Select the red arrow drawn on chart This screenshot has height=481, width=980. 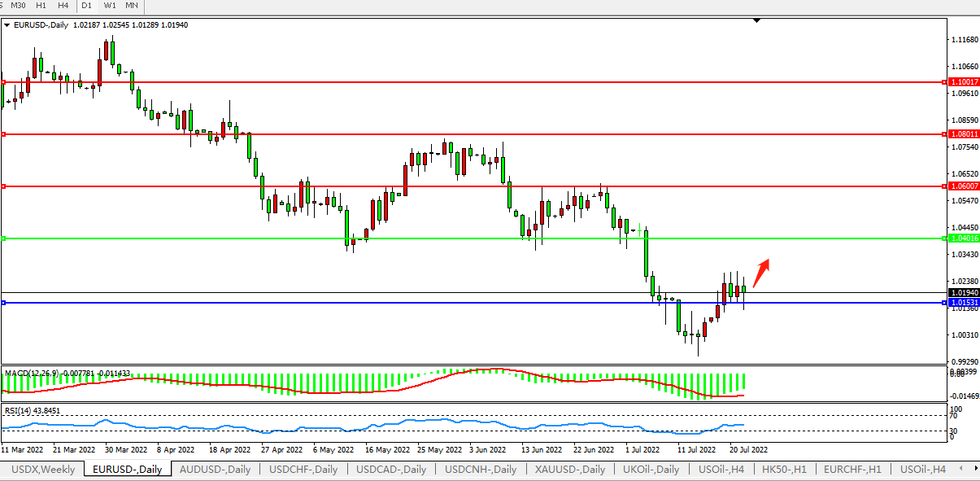click(x=760, y=273)
